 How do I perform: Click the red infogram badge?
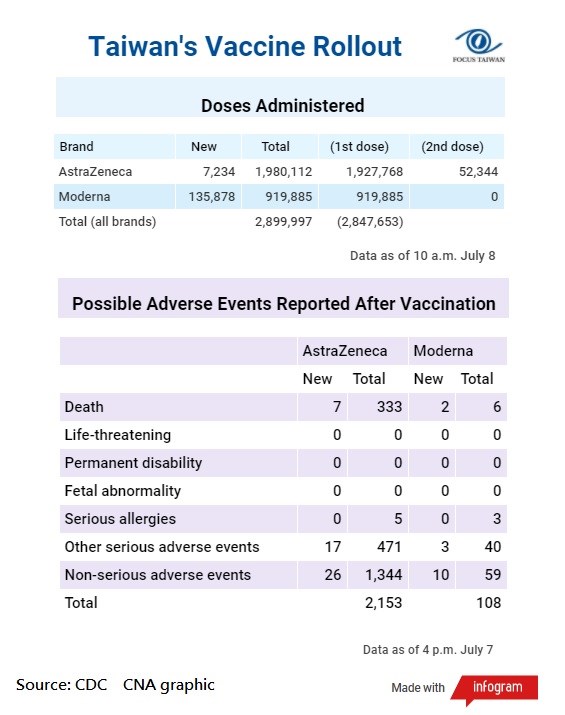click(x=495, y=688)
